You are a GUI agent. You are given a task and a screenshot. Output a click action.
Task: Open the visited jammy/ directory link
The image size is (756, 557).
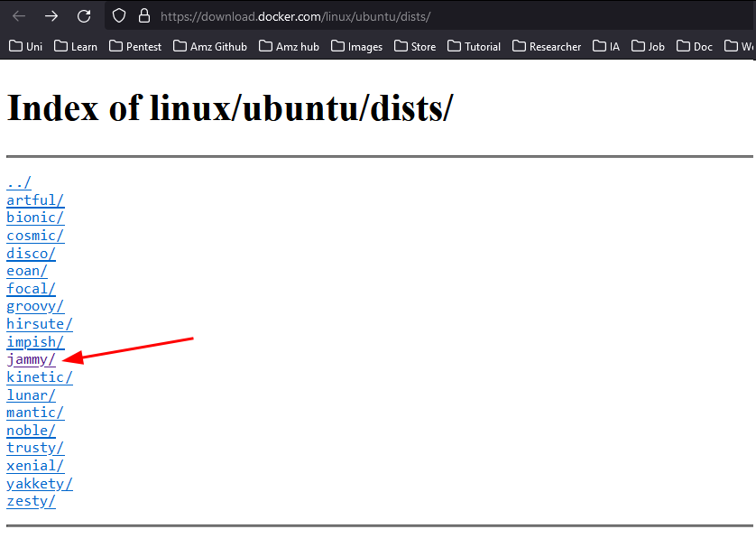pos(31,359)
